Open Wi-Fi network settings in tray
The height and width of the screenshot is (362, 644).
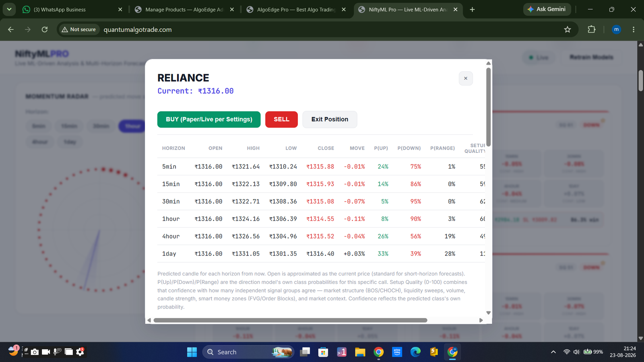coord(567,352)
